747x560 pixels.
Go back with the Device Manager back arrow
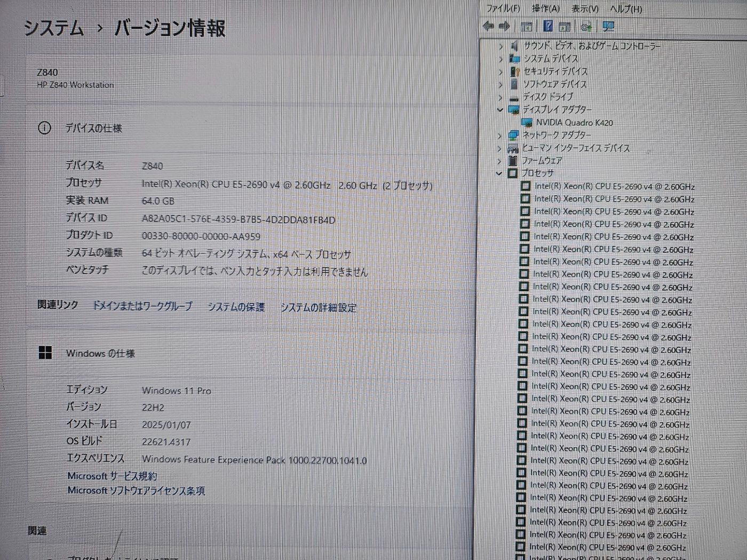click(488, 26)
